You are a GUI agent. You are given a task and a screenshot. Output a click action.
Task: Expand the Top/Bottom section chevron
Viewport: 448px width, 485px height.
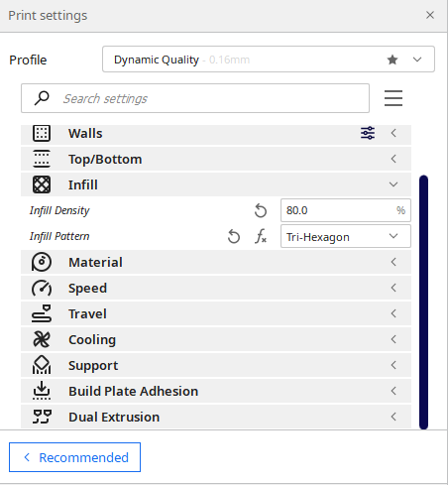click(393, 159)
